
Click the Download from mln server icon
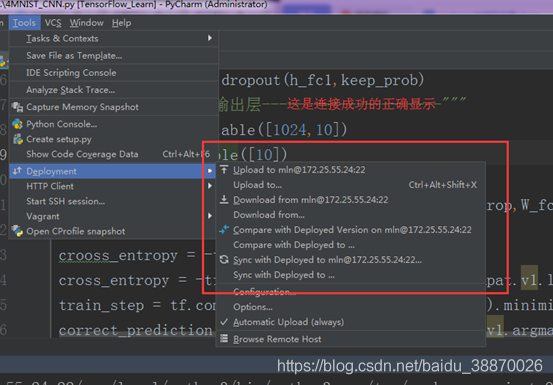pyautogui.click(x=224, y=200)
